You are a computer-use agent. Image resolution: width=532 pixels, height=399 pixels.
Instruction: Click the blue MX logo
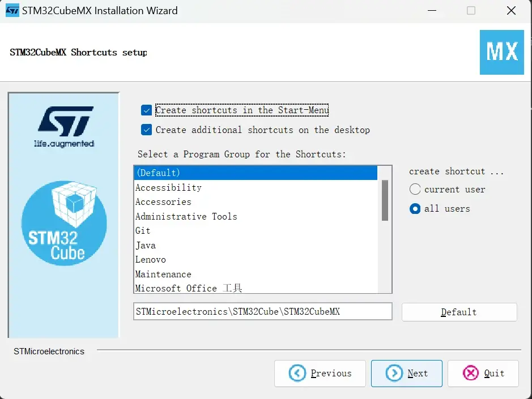tap(502, 52)
